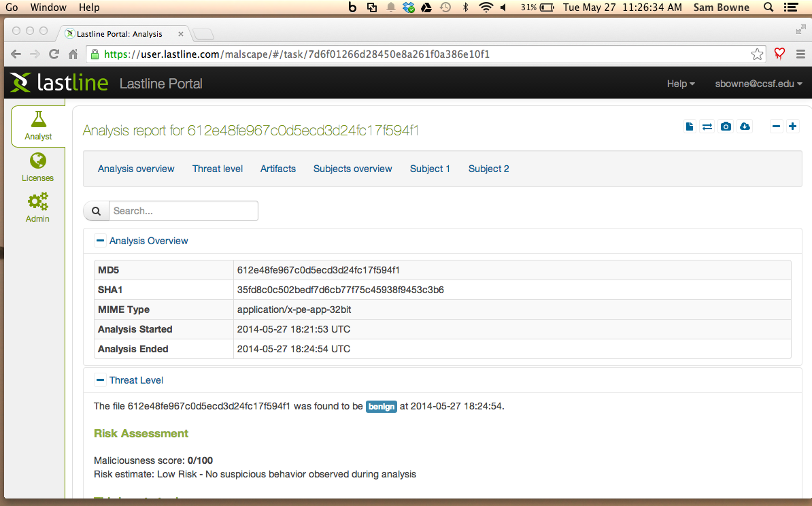
Task: Open the Window menu
Action: pyautogui.click(x=48, y=7)
